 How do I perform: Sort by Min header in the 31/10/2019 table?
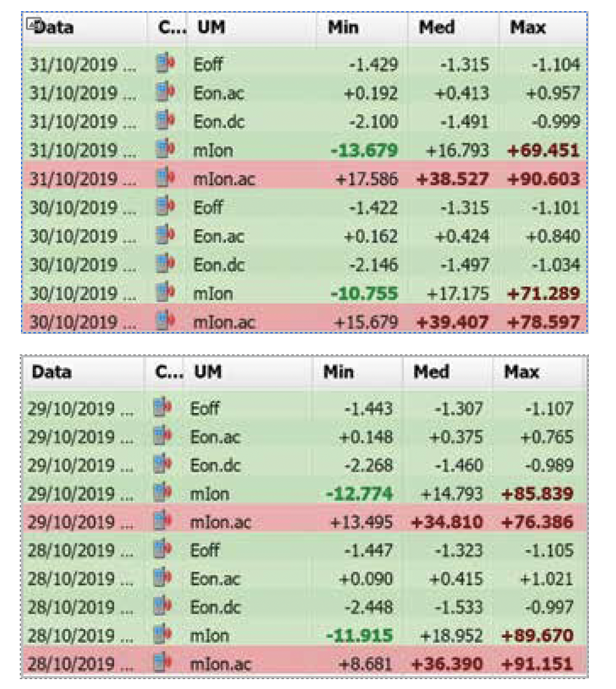[x=343, y=28]
